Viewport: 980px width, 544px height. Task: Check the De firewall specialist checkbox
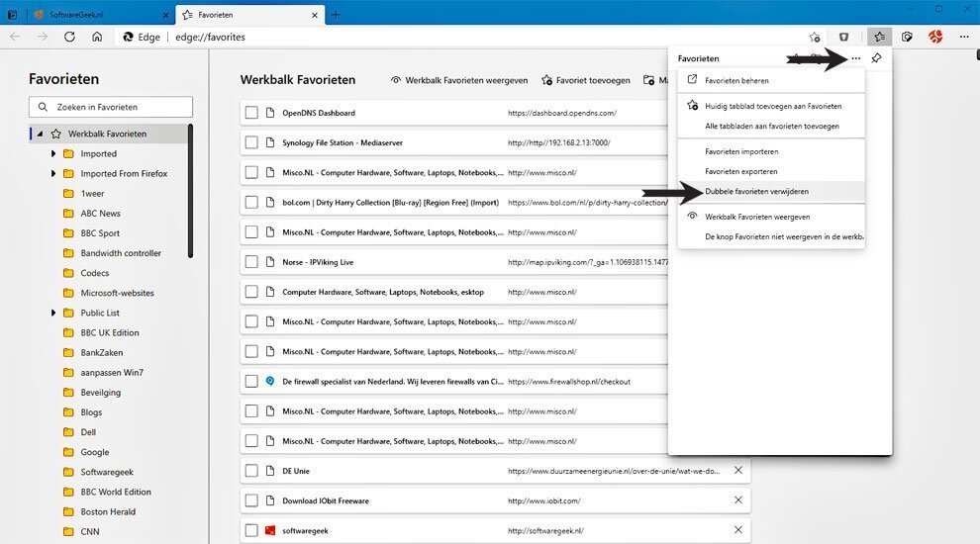(251, 381)
